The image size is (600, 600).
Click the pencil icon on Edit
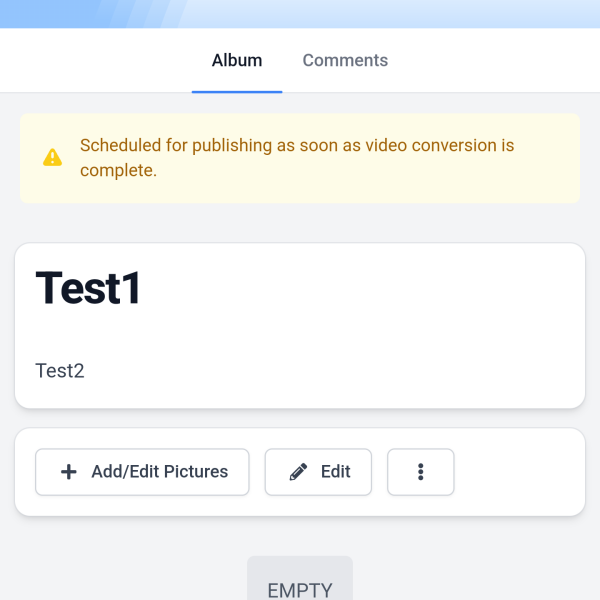point(298,472)
